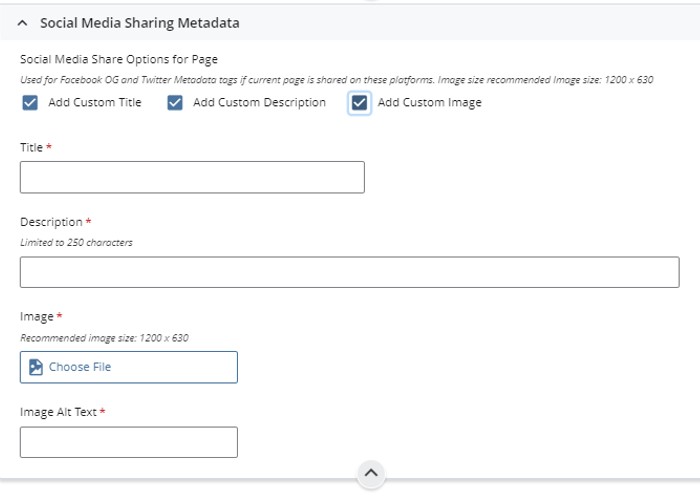Click the round collapse chevron at the bottom
The width and height of the screenshot is (700, 500).
[371, 473]
